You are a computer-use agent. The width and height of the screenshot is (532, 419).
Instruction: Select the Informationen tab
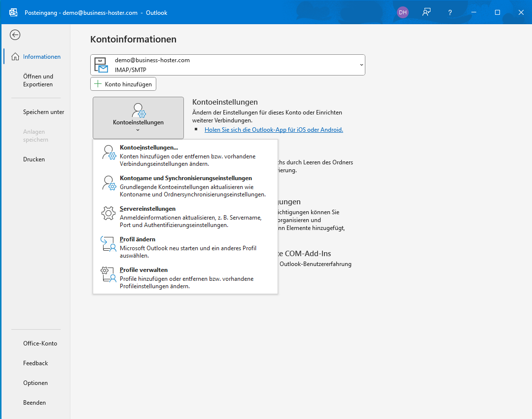pos(36,57)
